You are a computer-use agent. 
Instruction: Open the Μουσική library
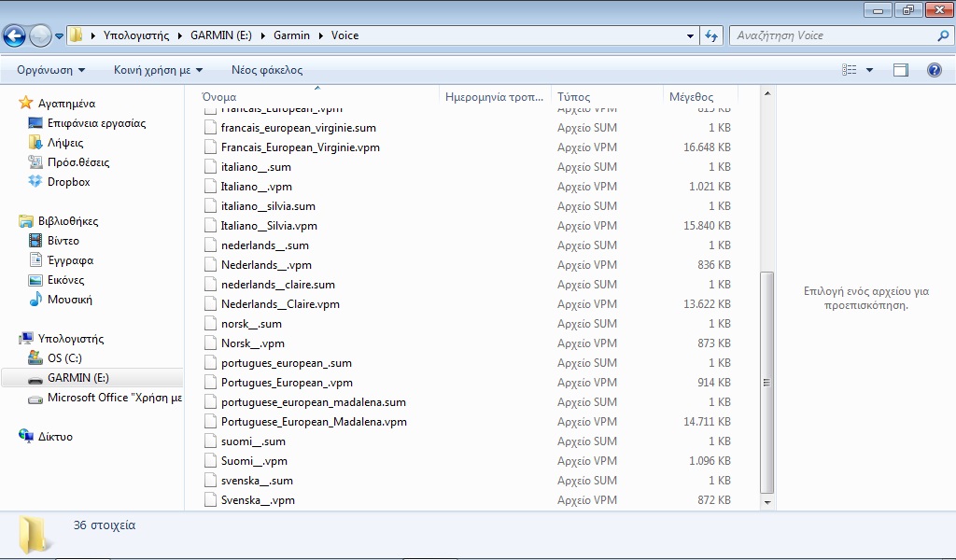(x=61, y=300)
